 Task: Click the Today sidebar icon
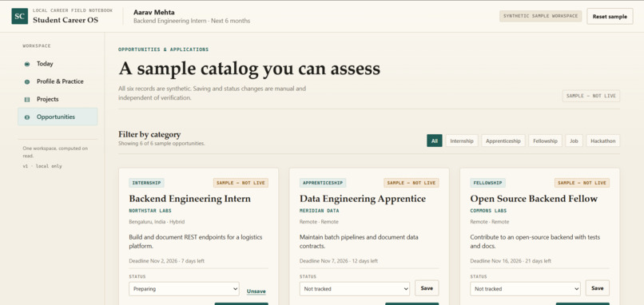[27, 64]
